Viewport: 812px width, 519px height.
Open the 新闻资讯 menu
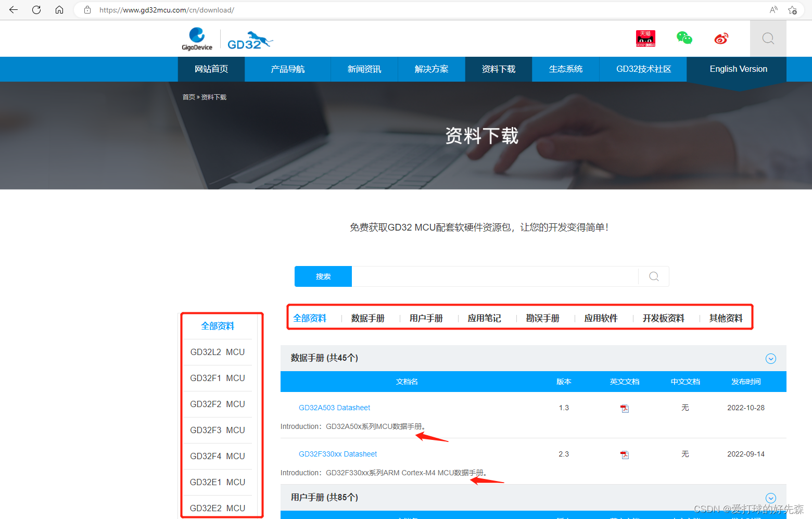(x=364, y=69)
